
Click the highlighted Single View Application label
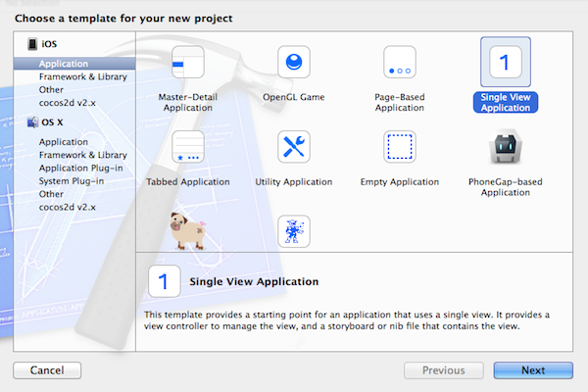click(506, 102)
